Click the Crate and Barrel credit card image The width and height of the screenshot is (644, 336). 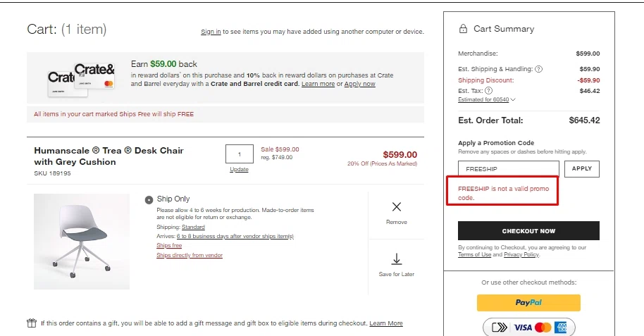pos(81,76)
